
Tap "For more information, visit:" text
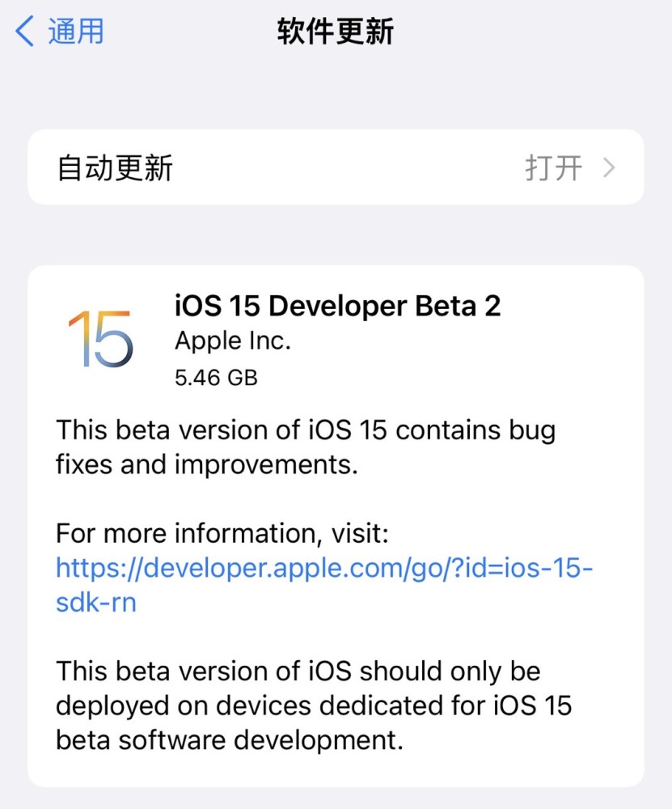(x=222, y=533)
